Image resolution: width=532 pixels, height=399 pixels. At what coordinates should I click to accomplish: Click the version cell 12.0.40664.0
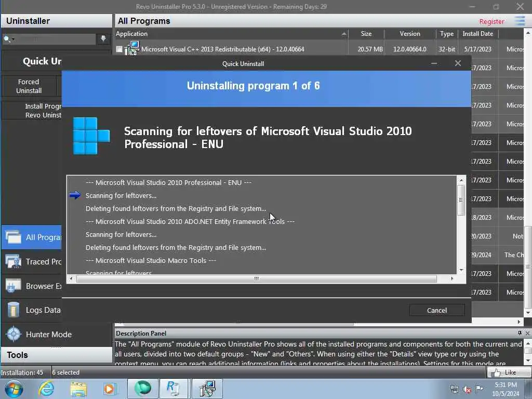pos(409,49)
